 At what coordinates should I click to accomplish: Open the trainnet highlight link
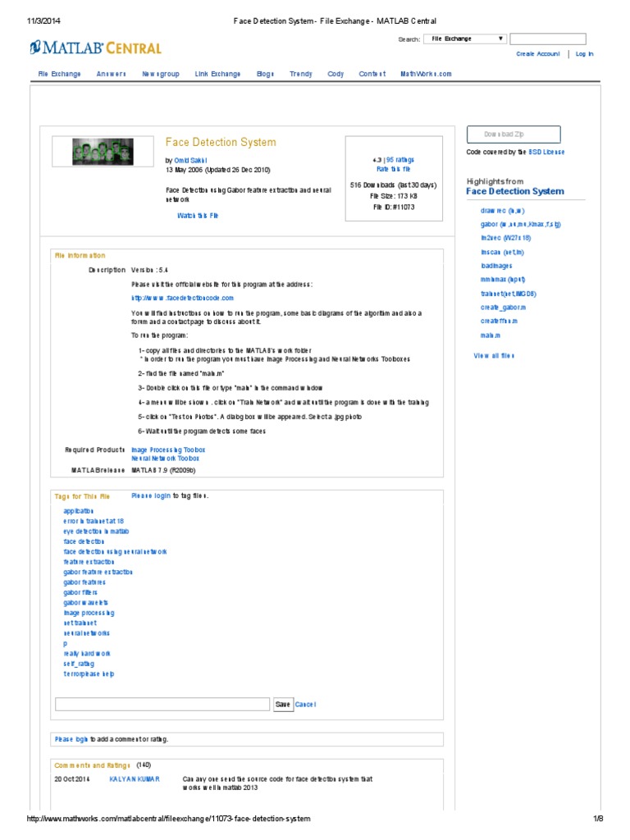pos(509,294)
